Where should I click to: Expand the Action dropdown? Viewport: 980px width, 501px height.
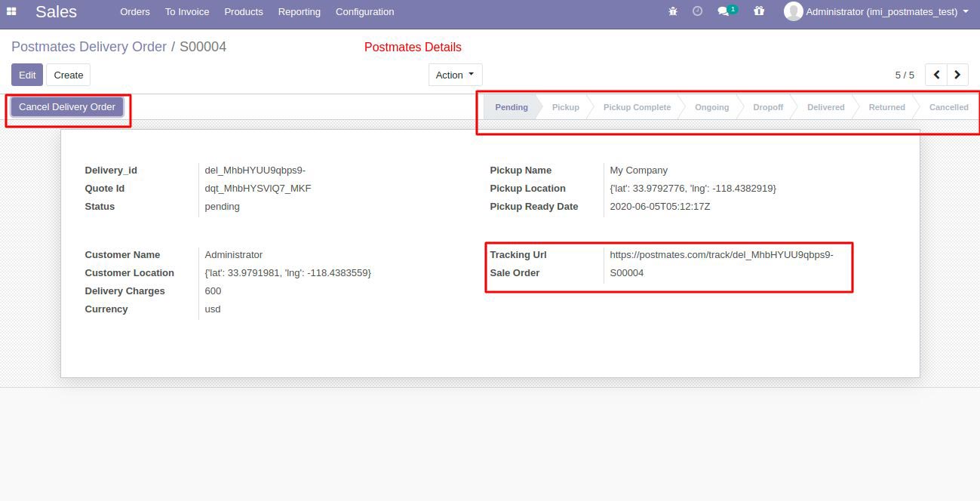pos(455,75)
